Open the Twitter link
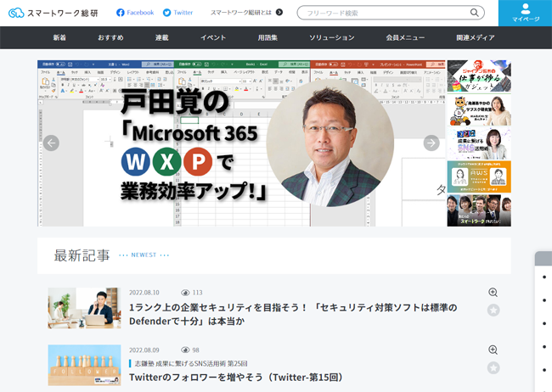 coord(177,13)
